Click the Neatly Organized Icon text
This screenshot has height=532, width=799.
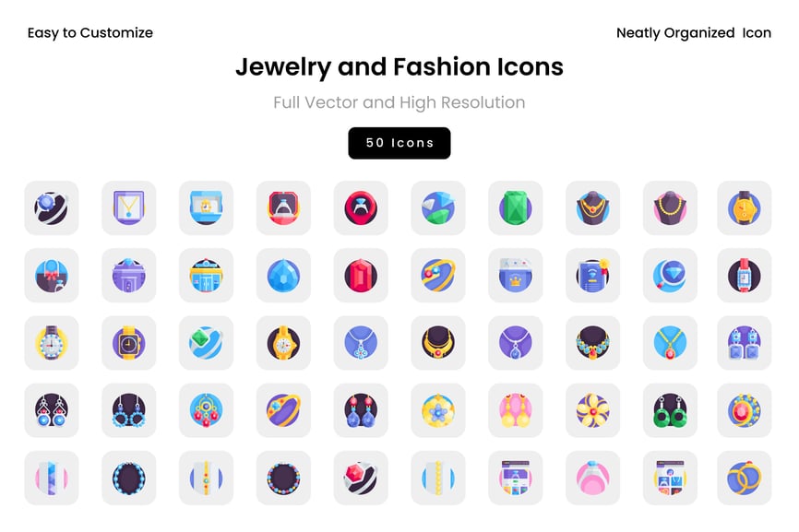pos(694,33)
